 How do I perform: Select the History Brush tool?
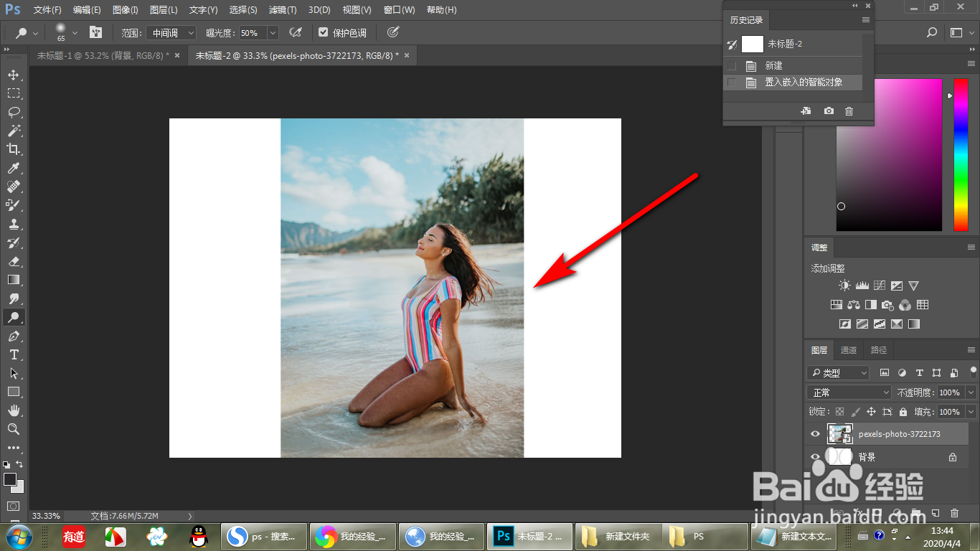(x=14, y=242)
